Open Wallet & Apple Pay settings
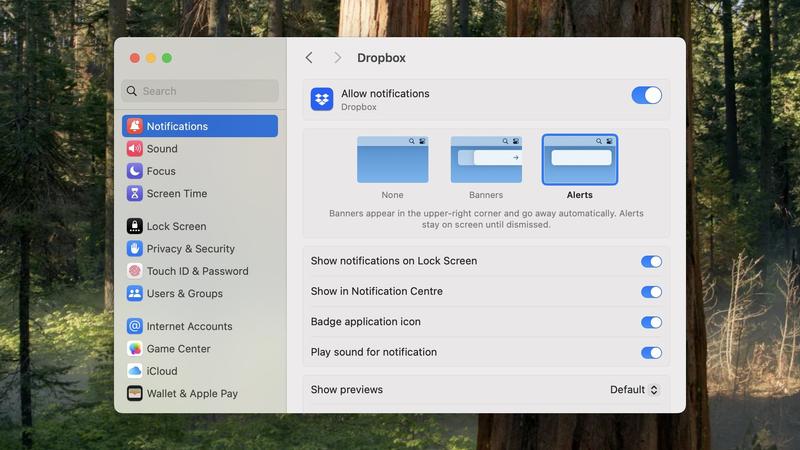This screenshot has height=450, width=800. (x=191, y=394)
